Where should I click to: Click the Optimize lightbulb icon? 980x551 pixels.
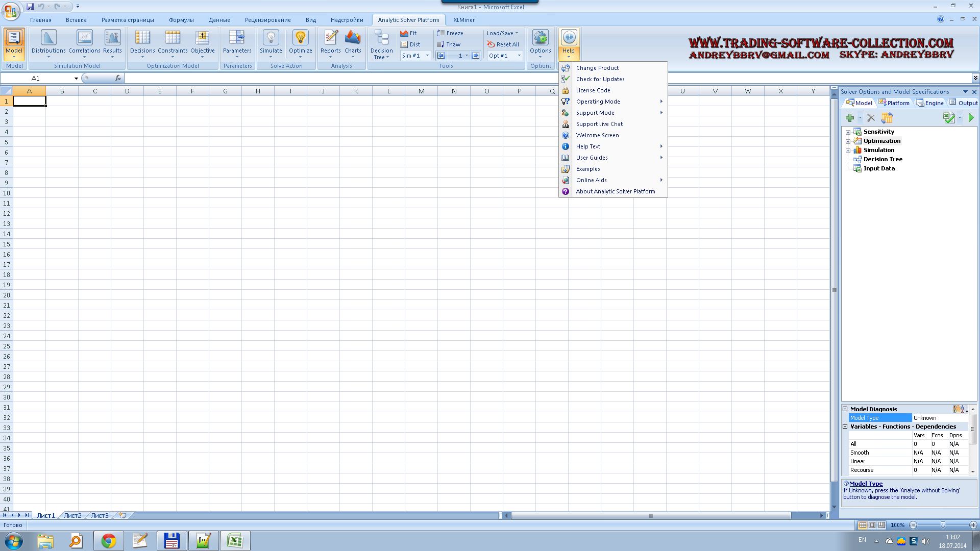[300, 38]
